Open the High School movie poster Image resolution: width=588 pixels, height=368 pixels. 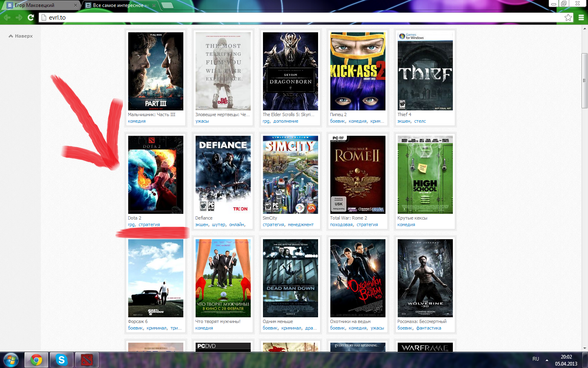(x=425, y=175)
